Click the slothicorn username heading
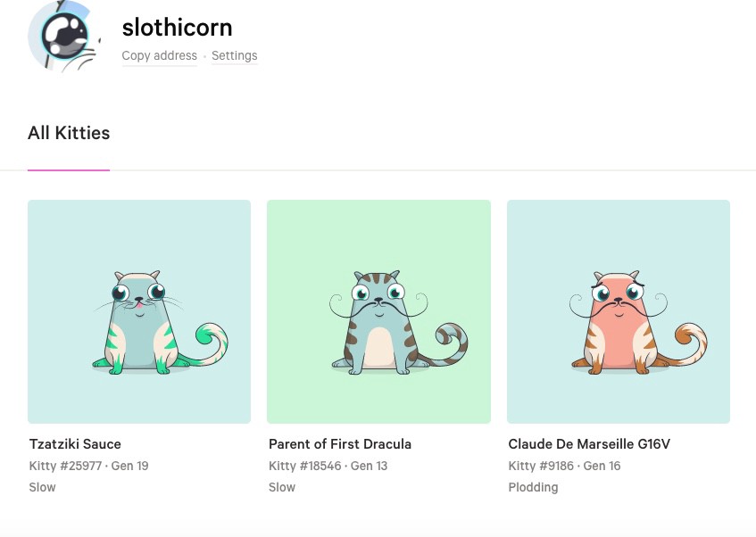The height and width of the screenshot is (537, 756). coord(177,27)
